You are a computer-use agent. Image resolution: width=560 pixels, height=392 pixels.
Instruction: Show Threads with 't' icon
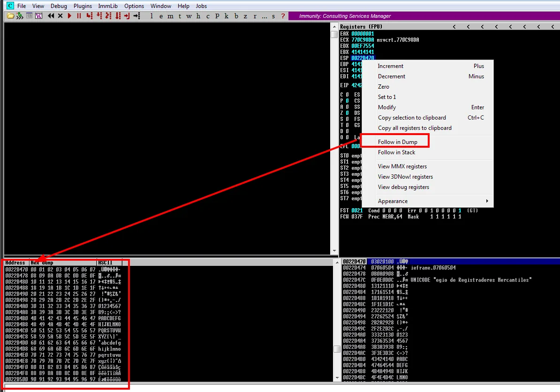pos(180,16)
